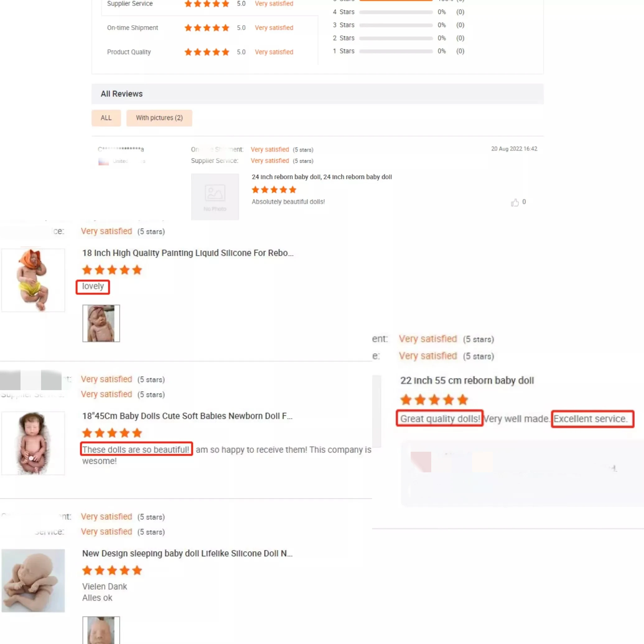Open the 18"45Cm Baby Dolls Cute Soft link
The width and height of the screenshot is (644, 644).
pyautogui.click(x=187, y=416)
